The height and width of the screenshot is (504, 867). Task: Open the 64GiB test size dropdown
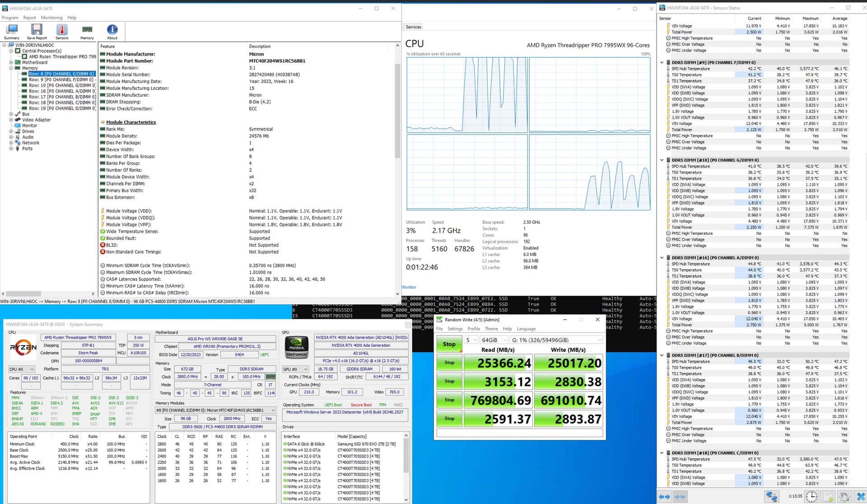(x=494, y=340)
